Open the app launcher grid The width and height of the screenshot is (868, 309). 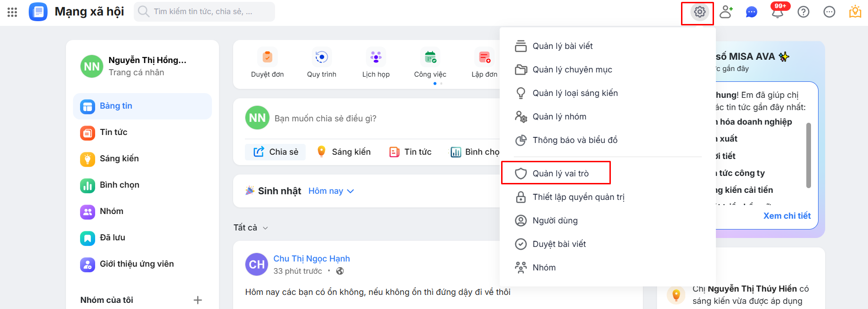[x=12, y=12]
